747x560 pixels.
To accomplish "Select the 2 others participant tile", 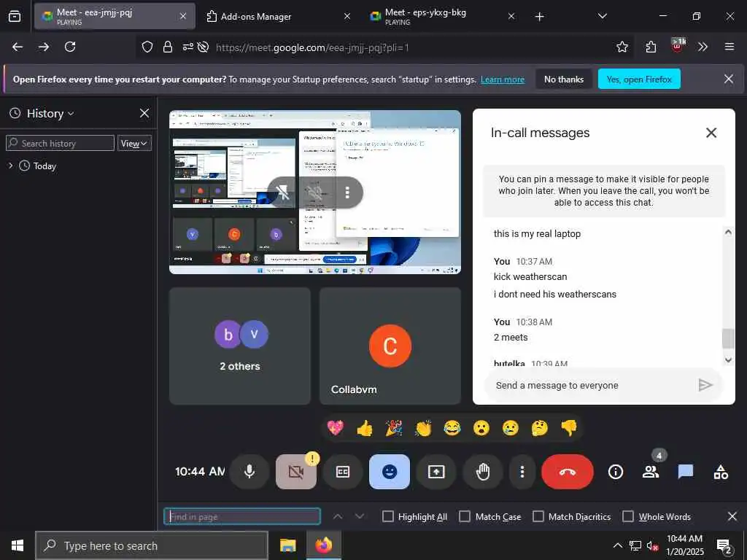I will [x=240, y=346].
